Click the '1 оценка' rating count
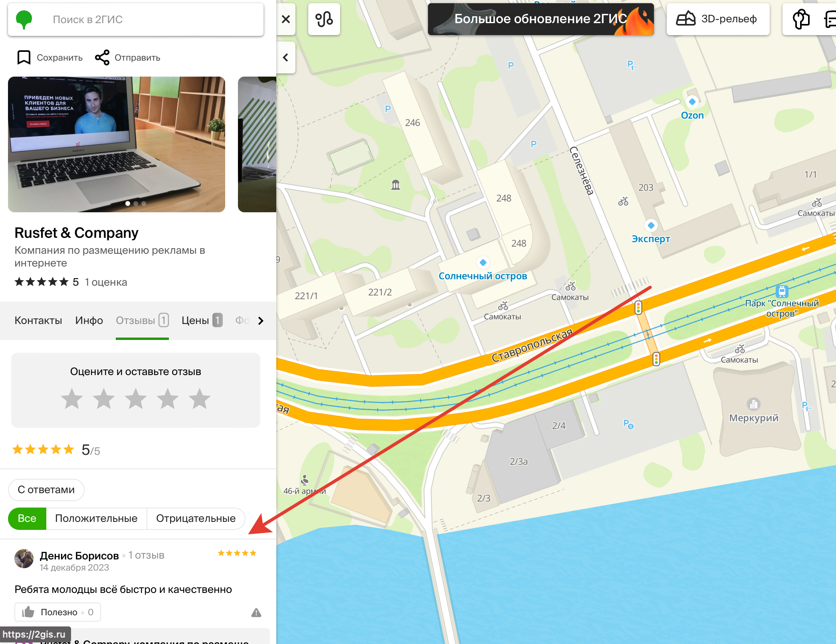This screenshot has width=836, height=644. [106, 282]
